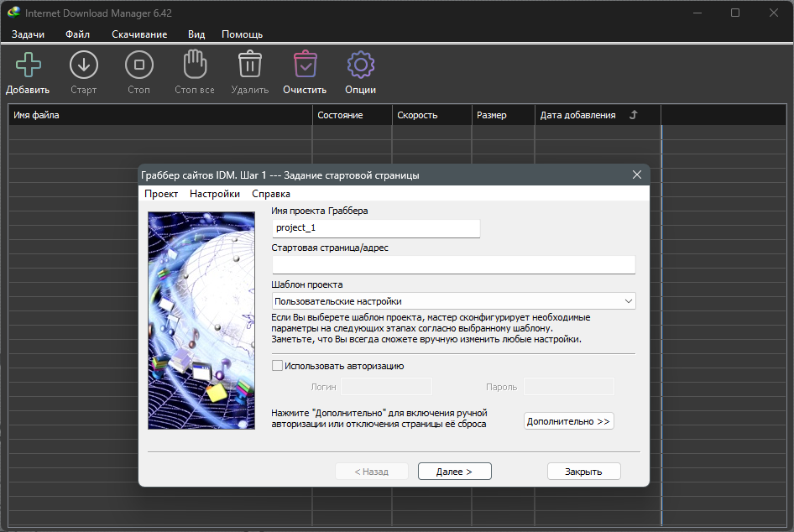Image resolution: width=794 pixels, height=532 pixels.
Task: Expand the Шаблон проекта dropdown
Action: pos(453,301)
